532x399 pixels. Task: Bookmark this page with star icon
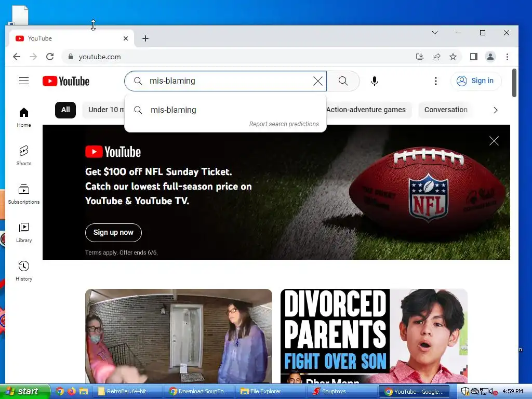tap(453, 57)
